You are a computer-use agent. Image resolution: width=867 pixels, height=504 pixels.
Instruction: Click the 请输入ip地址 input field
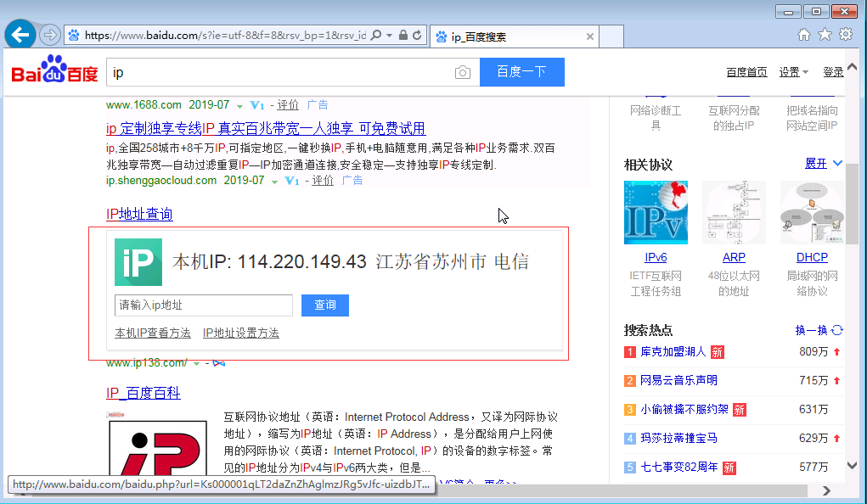(x=204, y=305)
